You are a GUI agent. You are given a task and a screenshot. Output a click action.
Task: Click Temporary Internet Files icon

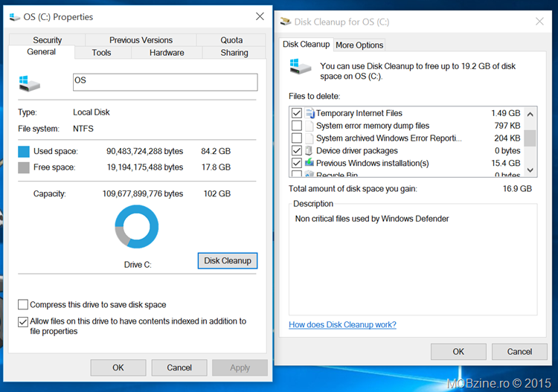[310, 113]
